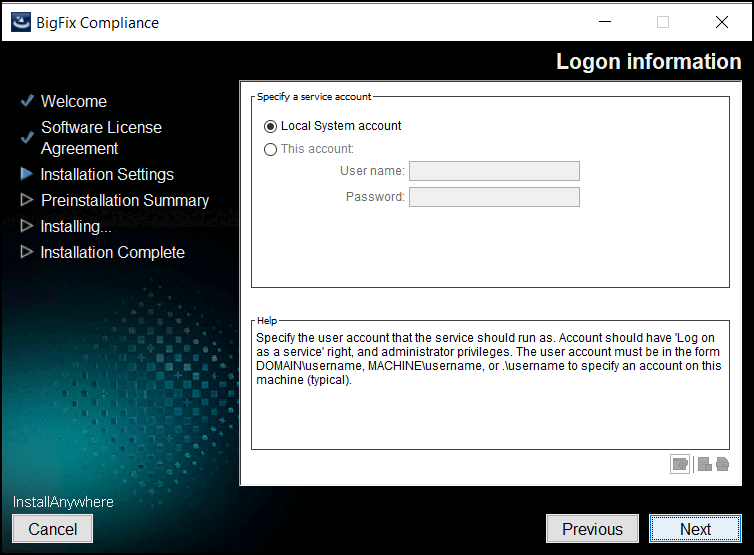Image resolution: width=754 pixels, height=555 pixels.
Task: Click the Installation Complete step label
Action: pos(113,252)
